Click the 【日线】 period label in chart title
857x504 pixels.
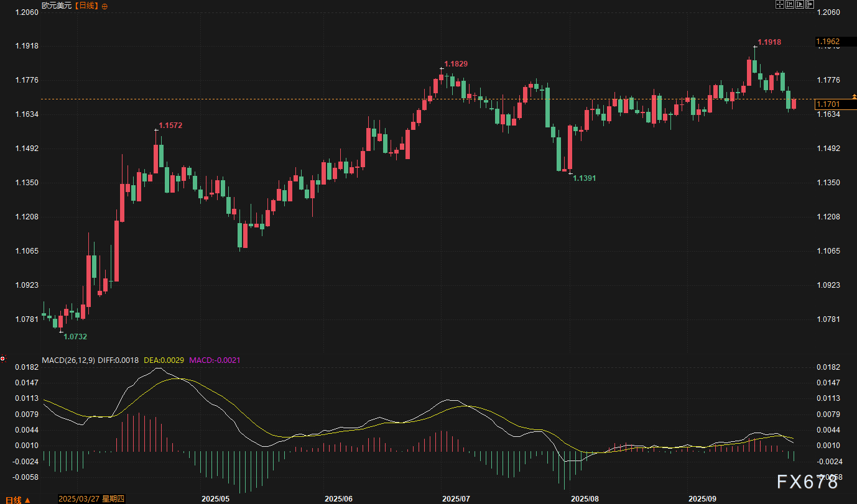86,6
